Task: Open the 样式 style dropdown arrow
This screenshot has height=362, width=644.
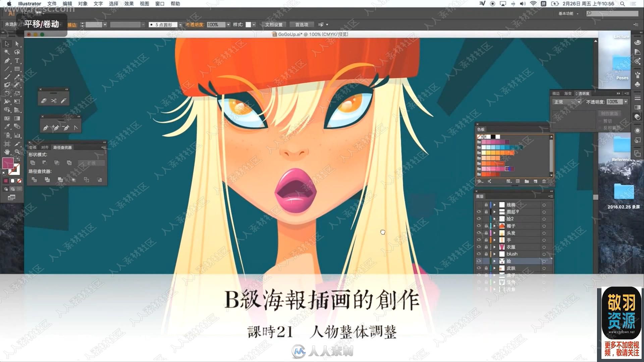Action: 254,25
